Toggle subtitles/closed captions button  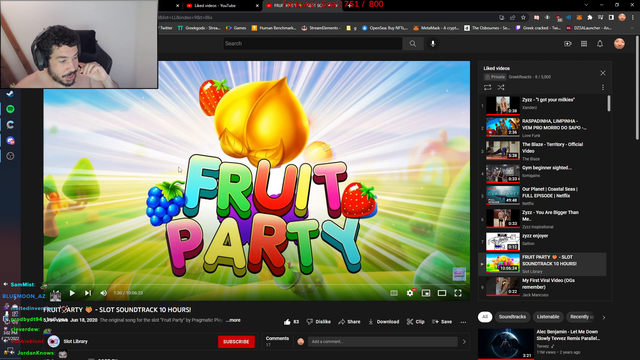[393, 293]
